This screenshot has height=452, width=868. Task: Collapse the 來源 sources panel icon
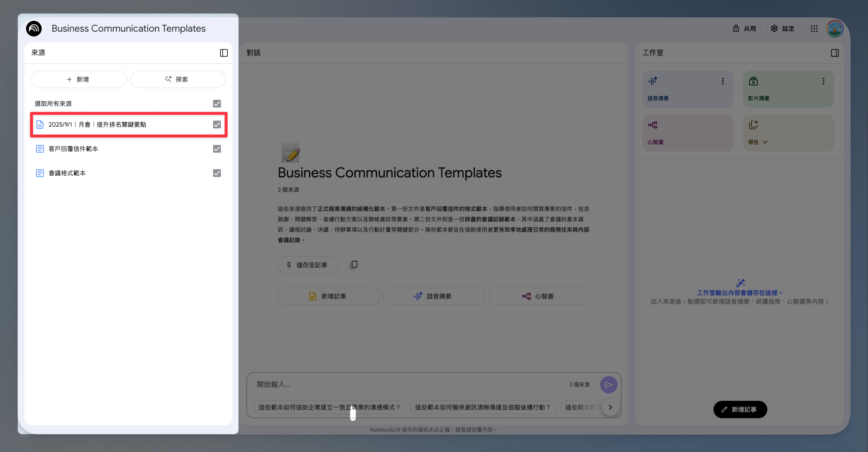tap(224, 53)
